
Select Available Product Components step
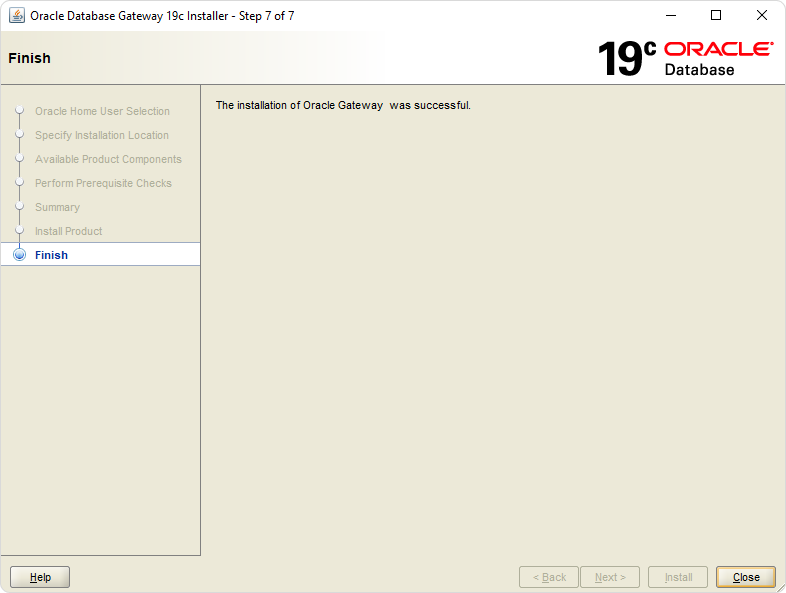(x=108, y=159)
